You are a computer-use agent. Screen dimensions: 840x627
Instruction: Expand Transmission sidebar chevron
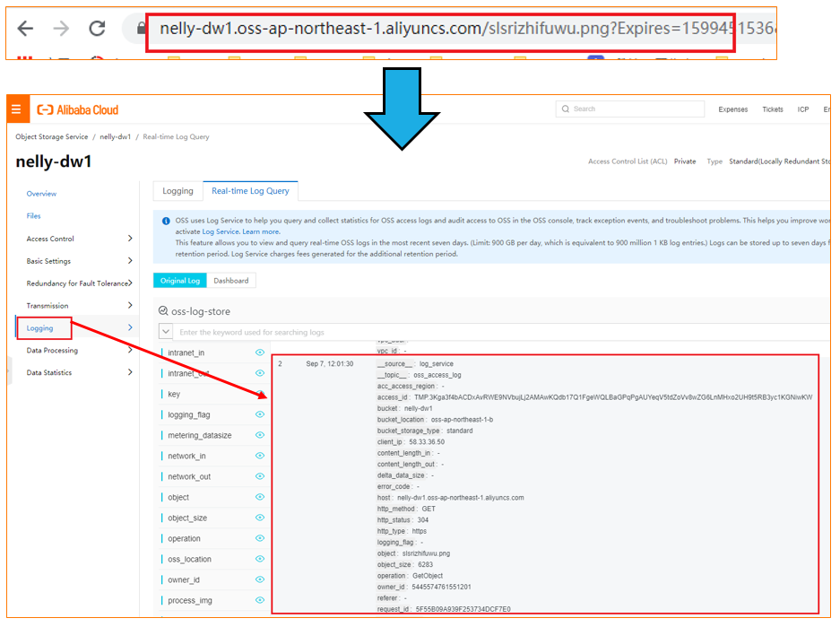tap(130, 305)
